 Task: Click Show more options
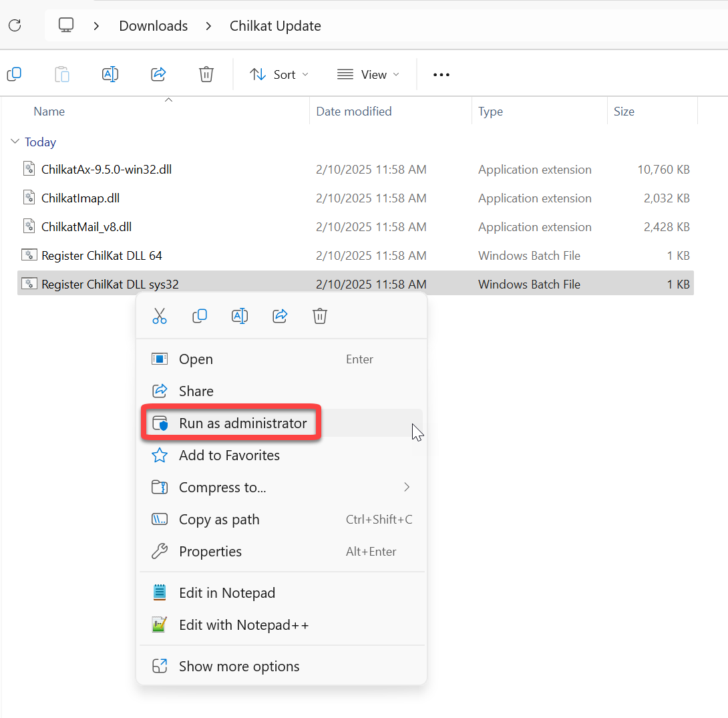click(239, 667)
